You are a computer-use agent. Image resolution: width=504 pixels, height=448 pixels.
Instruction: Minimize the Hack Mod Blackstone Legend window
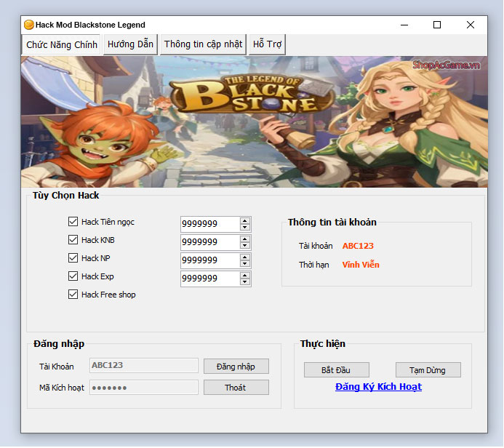pyautogui.click(x=404, y=25)
